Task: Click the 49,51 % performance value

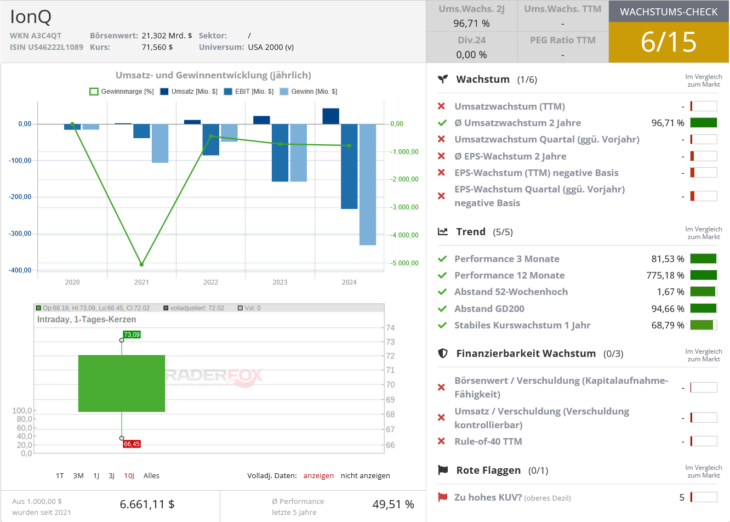Action: (393, 504)
